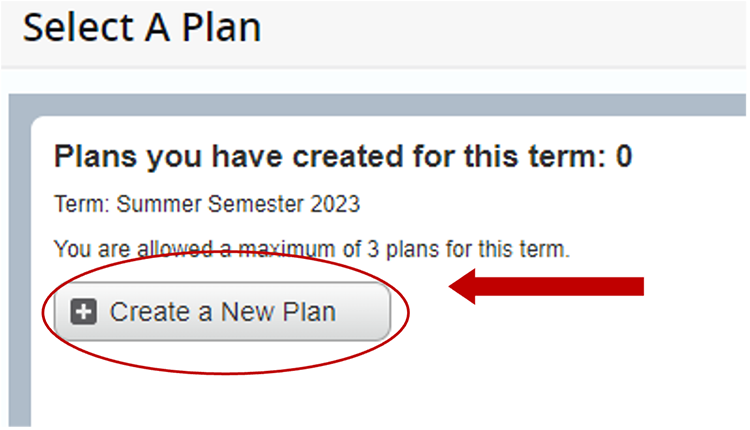
Task: Click the 'Term:' label
Action: pyautogui.click(x=82, y=205)
